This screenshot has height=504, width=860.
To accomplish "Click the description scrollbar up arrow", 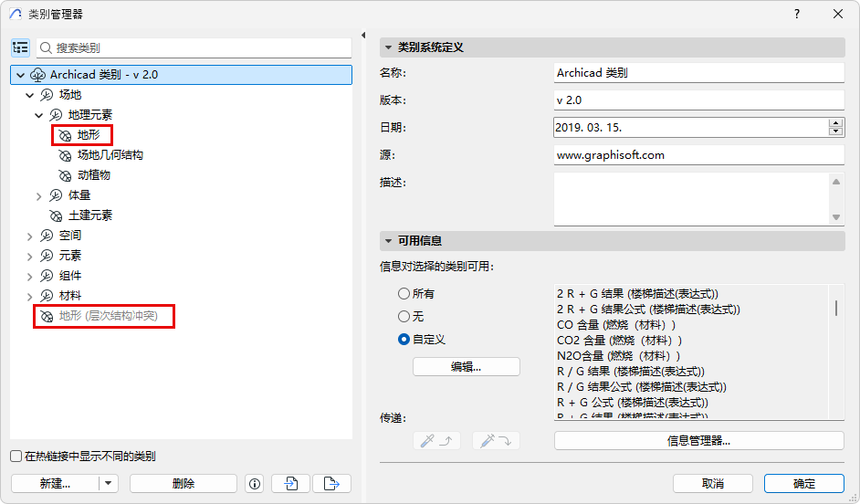I will [836, 182].
